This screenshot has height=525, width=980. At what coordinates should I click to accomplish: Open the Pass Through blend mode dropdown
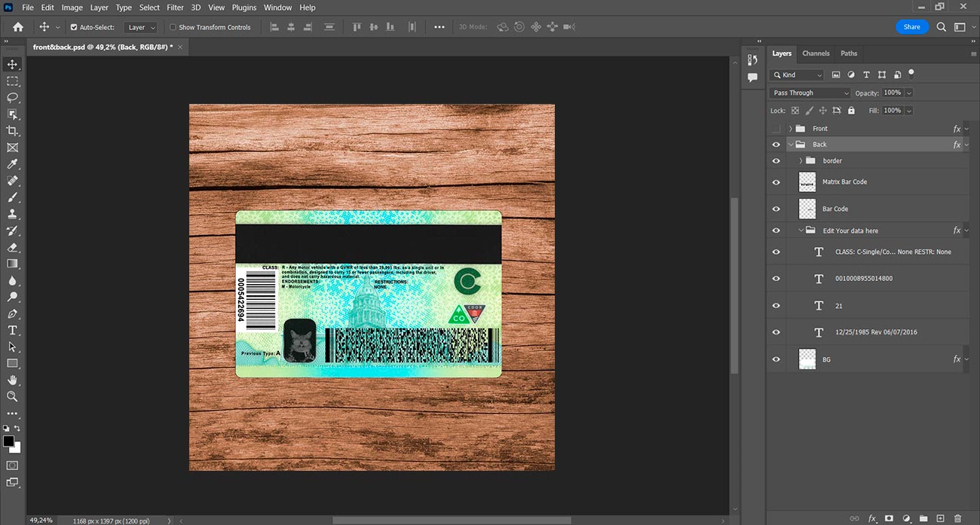pyautogui.click(x=810, y=93)
